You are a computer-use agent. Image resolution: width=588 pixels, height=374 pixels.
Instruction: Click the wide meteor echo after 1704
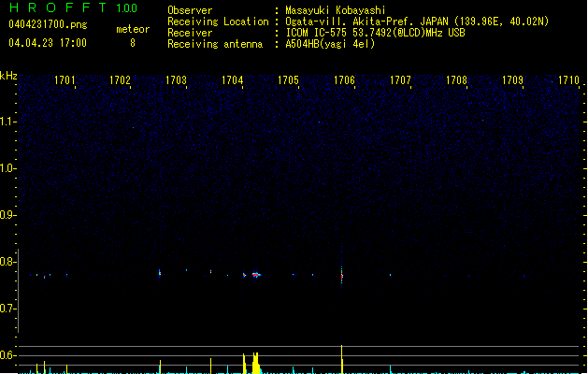(x=256, y=275)
